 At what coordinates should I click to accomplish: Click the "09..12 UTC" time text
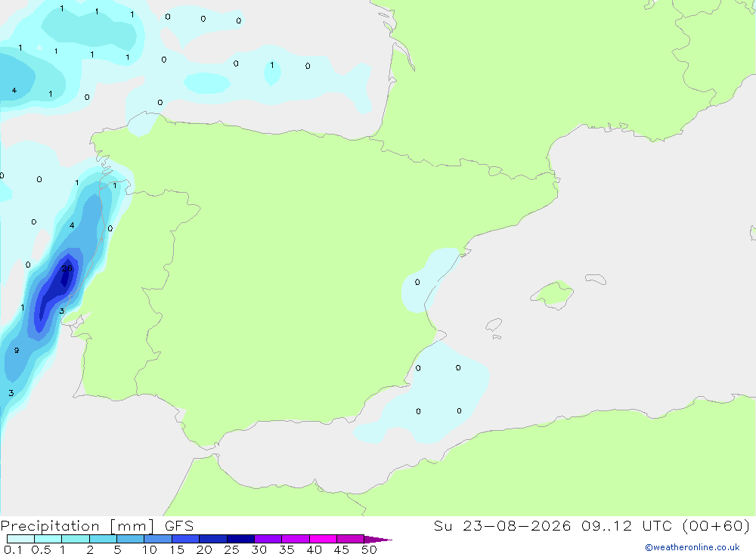click(629, 526)
